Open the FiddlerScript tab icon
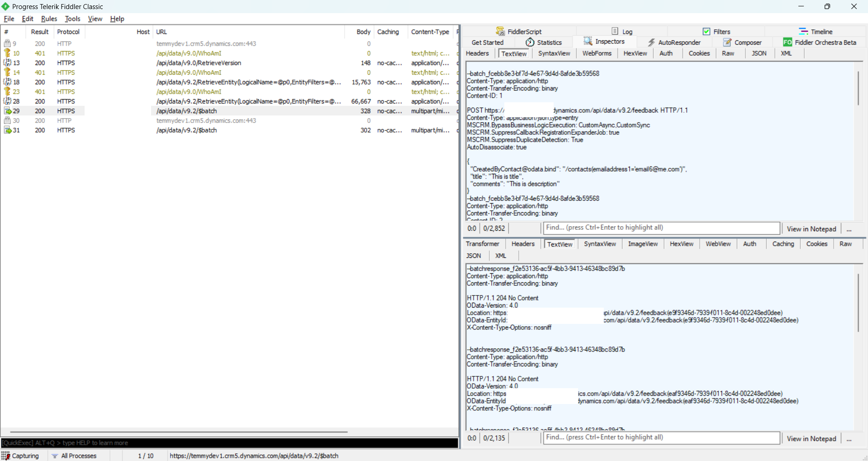Image resolution: width=868 pixels, height=461 pixels. pos(500,31)
